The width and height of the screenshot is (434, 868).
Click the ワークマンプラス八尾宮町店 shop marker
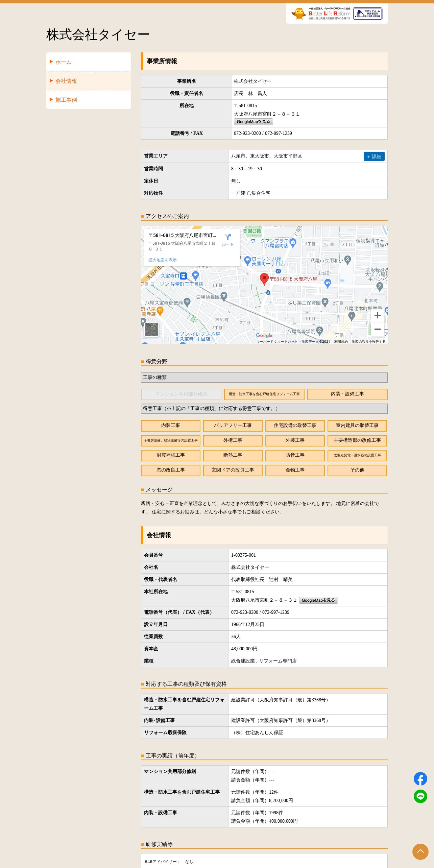(x=293, y=242)
